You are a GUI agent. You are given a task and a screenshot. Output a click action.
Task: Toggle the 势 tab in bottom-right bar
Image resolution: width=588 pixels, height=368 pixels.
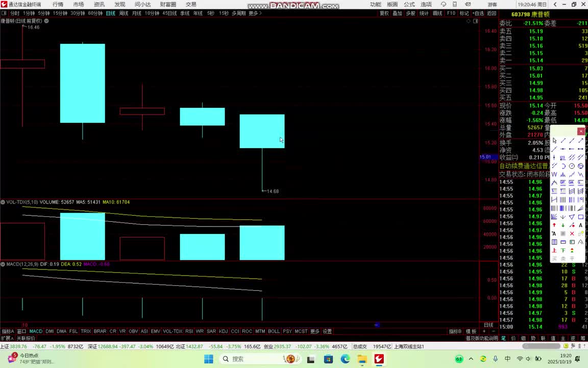coord(533,338)
